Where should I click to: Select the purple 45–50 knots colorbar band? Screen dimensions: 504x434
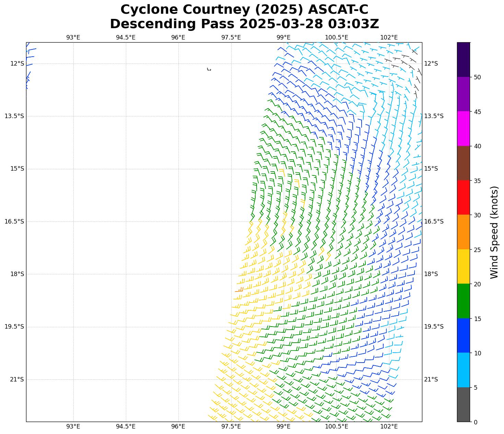tap(463, 94)
